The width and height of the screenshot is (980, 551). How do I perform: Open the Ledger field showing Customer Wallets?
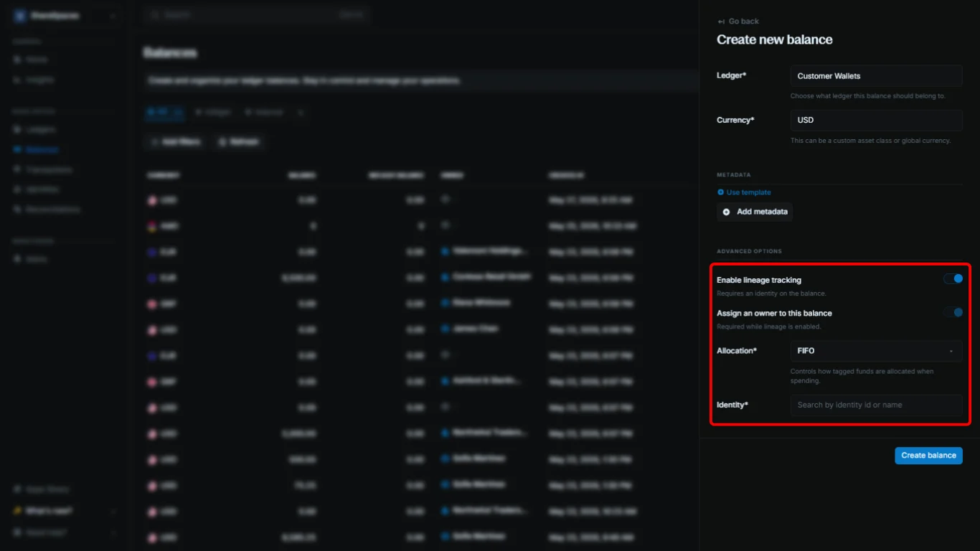click(876, 76)
